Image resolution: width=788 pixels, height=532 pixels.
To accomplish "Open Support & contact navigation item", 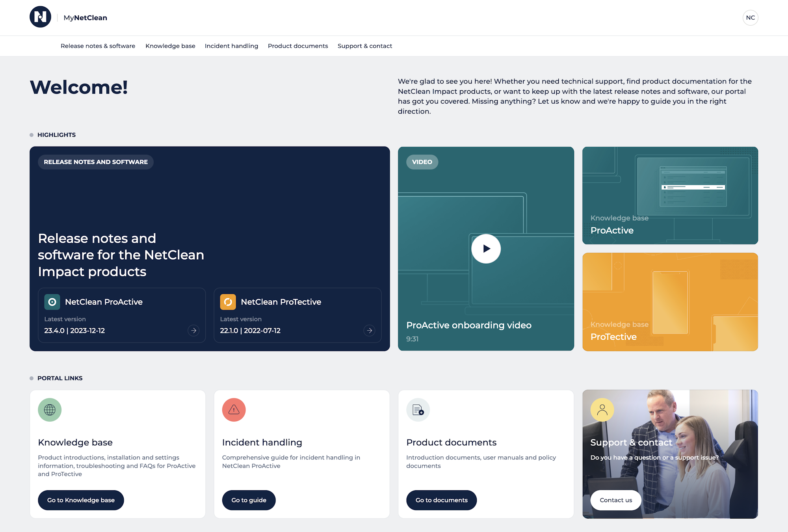I will (365, 46).
